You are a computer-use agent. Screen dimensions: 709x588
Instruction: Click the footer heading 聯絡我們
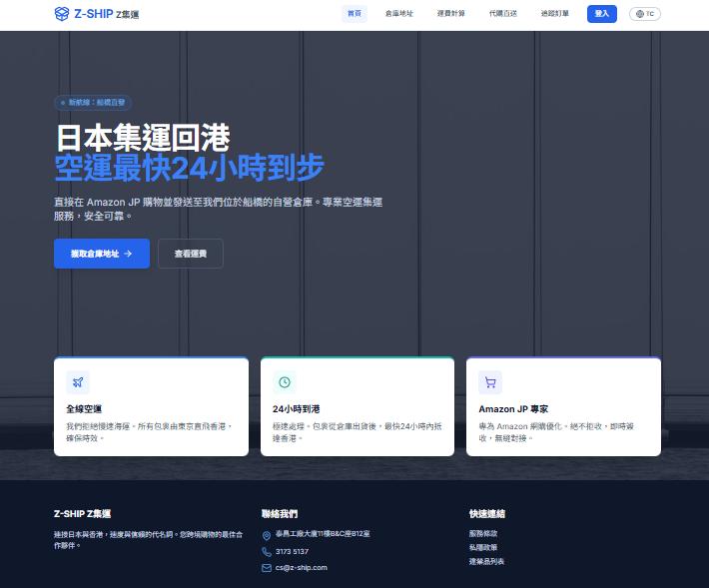coord(280,514)
